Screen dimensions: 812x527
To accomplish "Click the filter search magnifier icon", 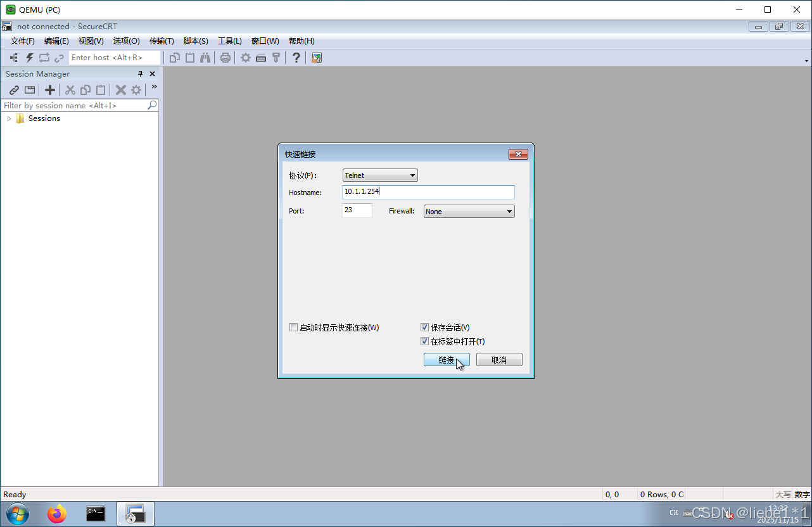I will [152, 105].
